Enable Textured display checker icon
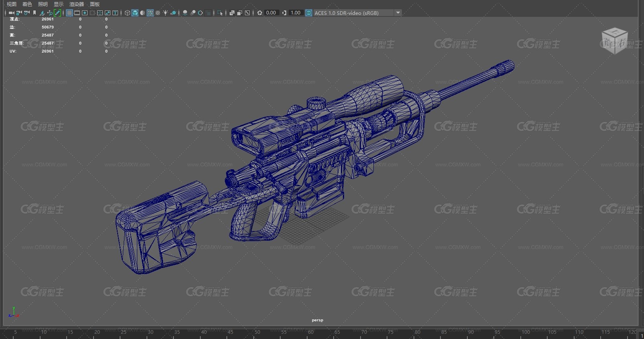Viewport: 644px width, 339px height. [158, 13]
